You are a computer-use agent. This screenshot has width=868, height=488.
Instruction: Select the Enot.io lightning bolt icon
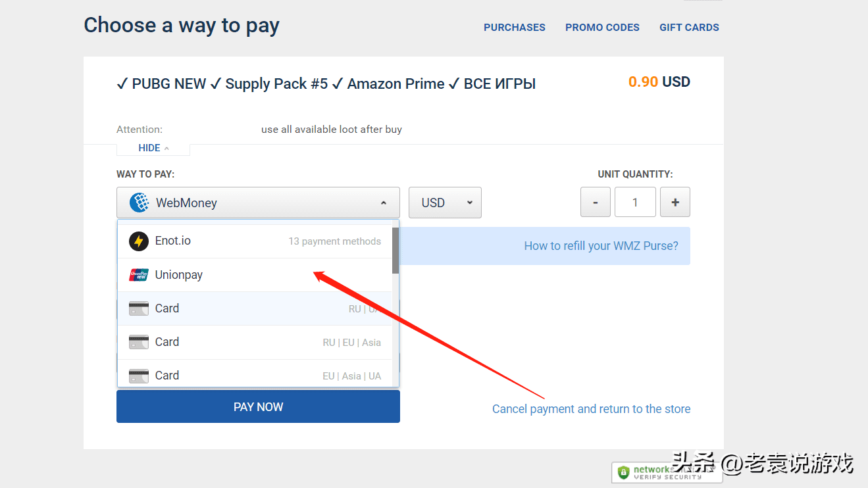139,241
